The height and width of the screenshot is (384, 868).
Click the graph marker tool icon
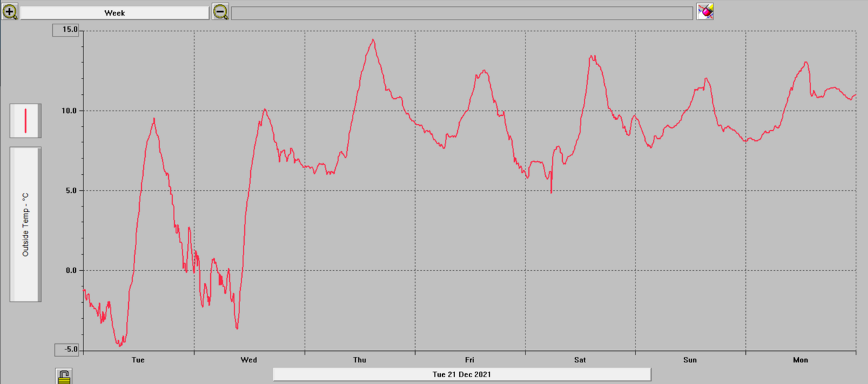click(705, 12)
